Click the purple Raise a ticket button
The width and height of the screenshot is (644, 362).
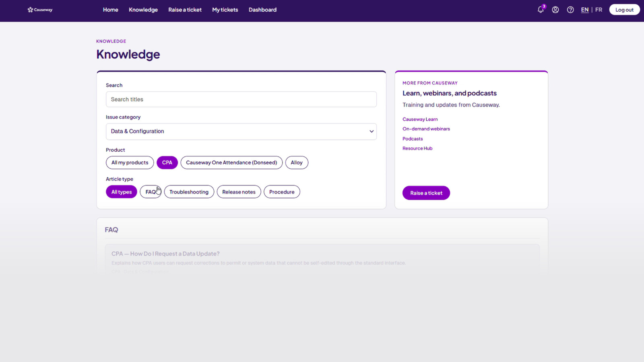[426, 193]
